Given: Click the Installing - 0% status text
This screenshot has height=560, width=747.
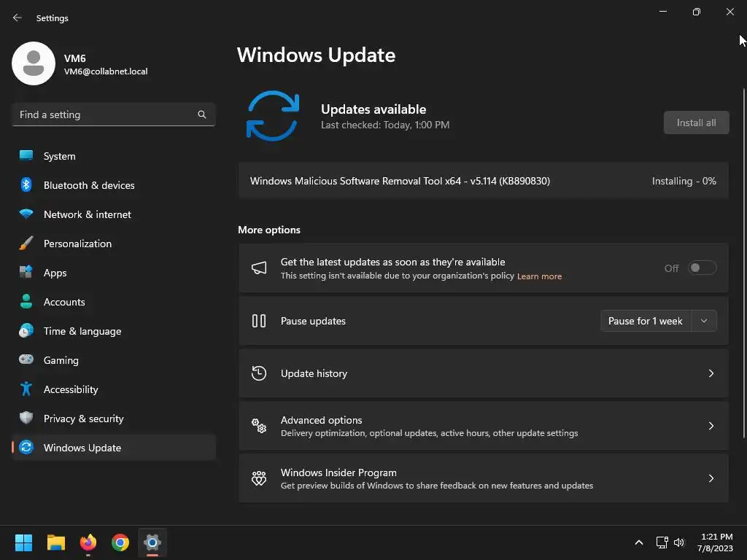Looking at the screenshot, I should (x=684, y=181).
